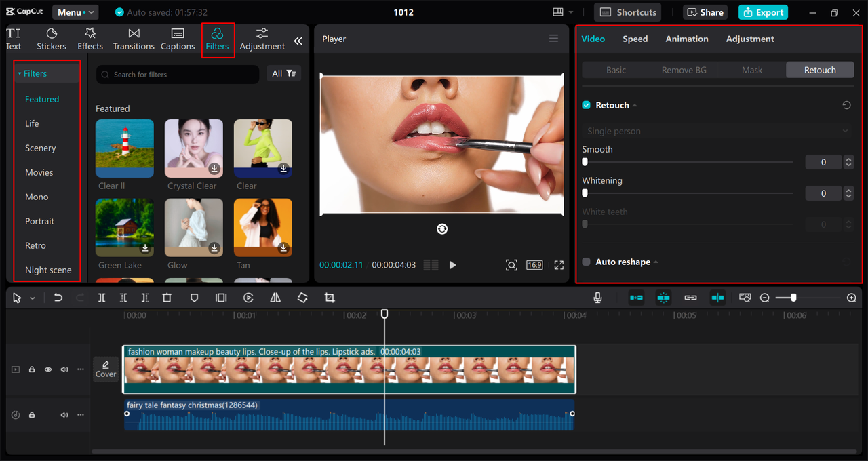The width and height of the screenshot is (868, 461).
Task: Toggle main track magnet snapping
Action: tap(636, 298)
